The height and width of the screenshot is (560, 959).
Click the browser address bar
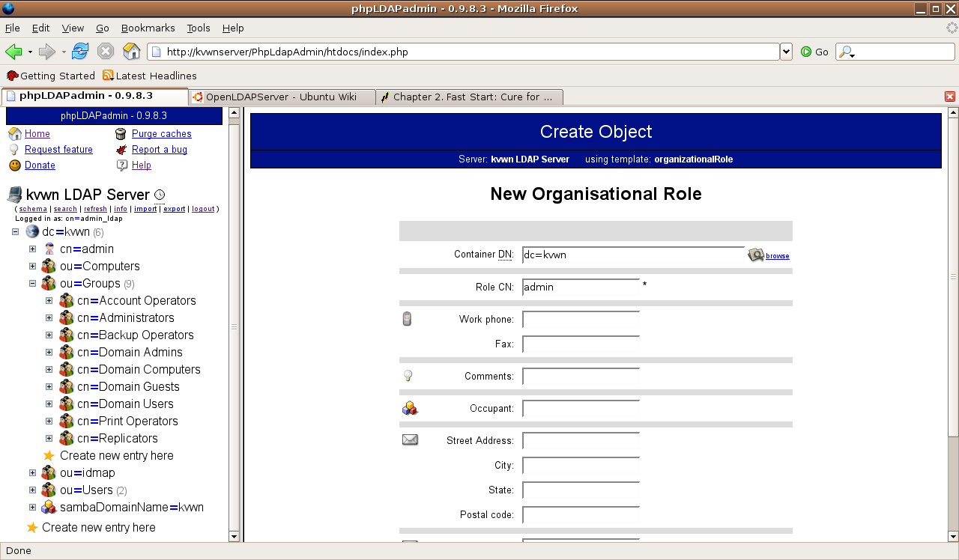(x=464, y=52)
